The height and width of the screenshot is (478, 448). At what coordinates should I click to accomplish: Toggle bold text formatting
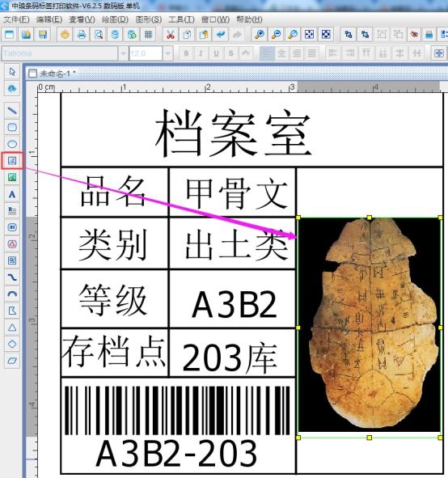(x=186, y=53)
